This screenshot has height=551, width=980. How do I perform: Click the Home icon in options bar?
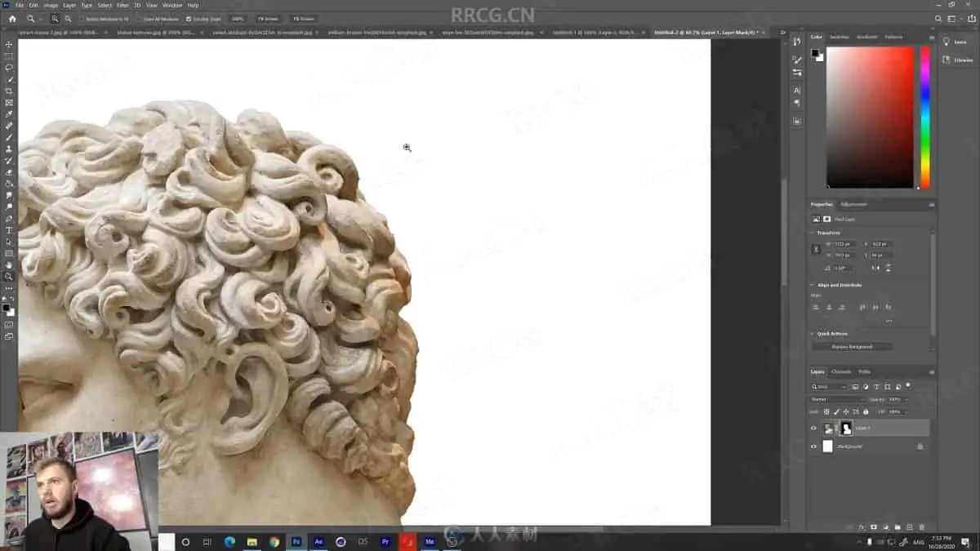[x=12, y=18]
